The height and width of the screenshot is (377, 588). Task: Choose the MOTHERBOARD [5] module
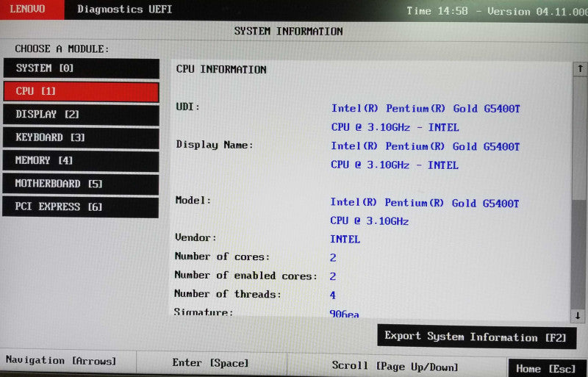pyautogui.click(x=80, y=184)
